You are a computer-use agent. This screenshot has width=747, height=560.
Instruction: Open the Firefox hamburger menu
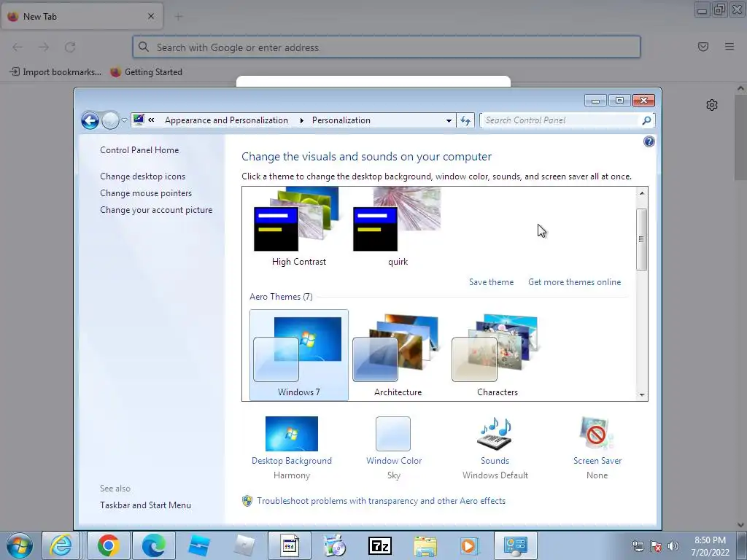click(x=729, y=47)
